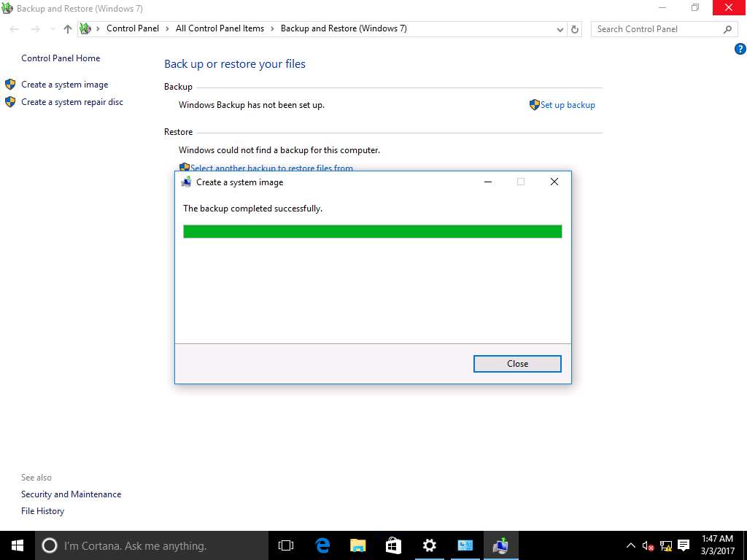
Task: Click the Forward navigation arrow
Action: [x=35, y=29]
